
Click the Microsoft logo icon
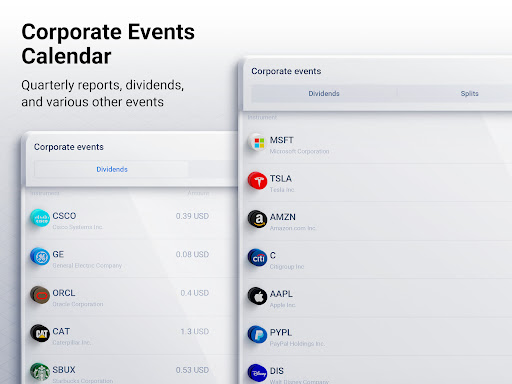258,142
